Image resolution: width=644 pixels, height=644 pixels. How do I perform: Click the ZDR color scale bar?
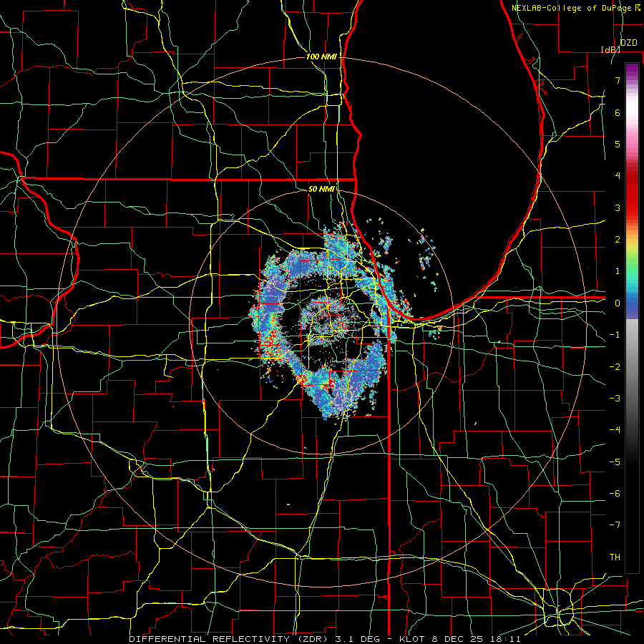(x=632, y=318)
